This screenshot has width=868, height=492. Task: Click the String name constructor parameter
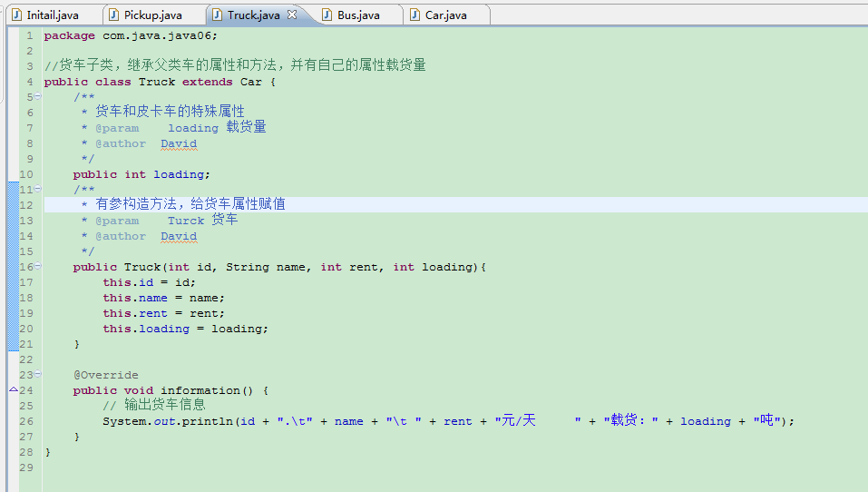266,267
